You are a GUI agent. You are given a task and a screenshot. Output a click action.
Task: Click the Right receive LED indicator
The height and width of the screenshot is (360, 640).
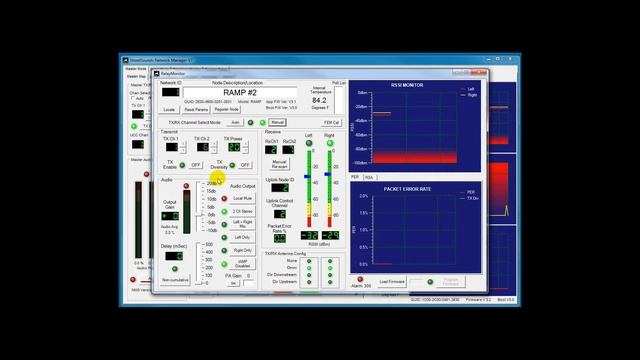pyautogui.click(x=330, y=143)
